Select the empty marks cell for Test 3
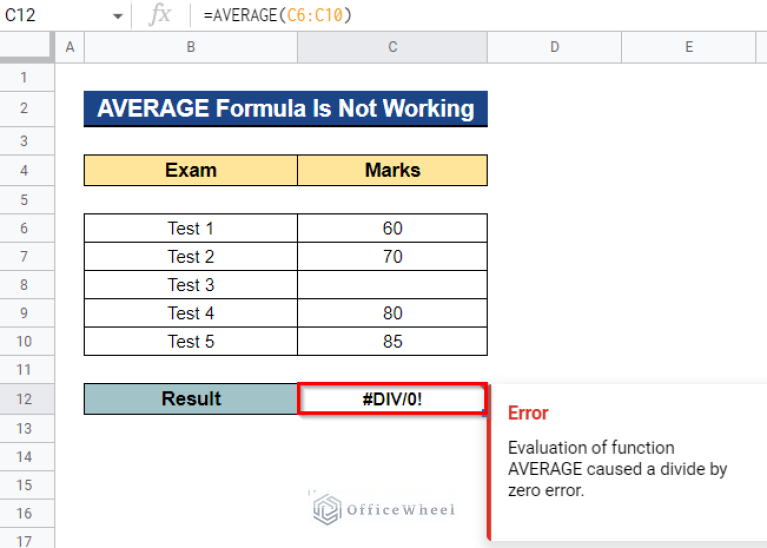The height and width of the screenshot is (548, 767). click(x=392, y=285)
